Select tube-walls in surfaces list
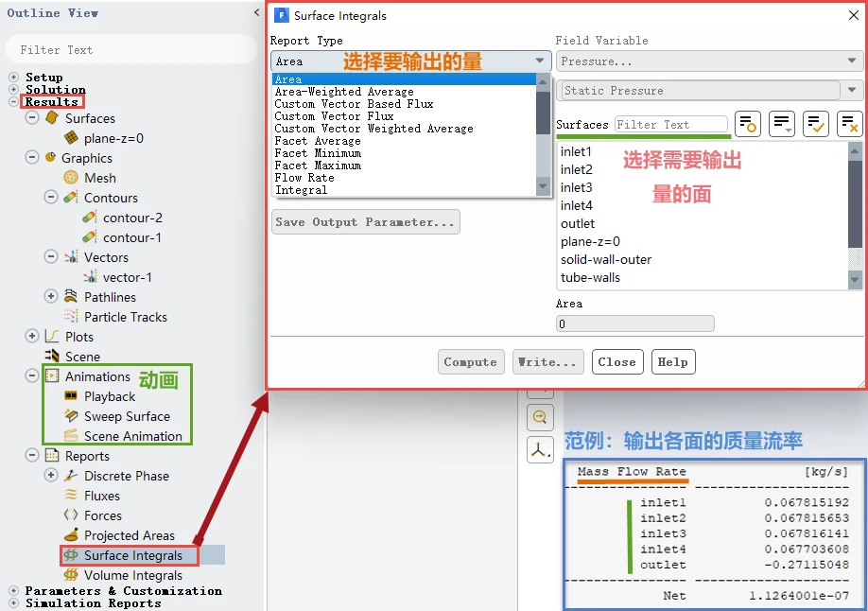The height and width of the screenshot is (611, 868). (x=590, y=277)
